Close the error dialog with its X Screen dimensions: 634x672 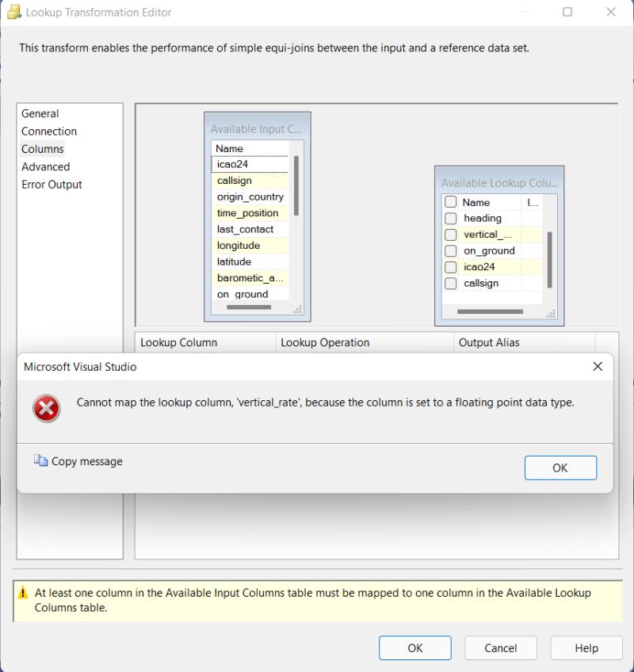click(598, 366)
